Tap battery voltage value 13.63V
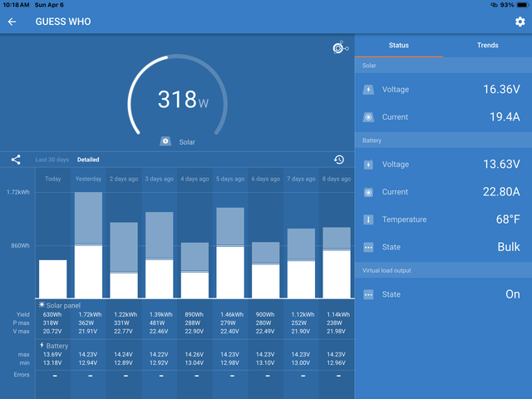Screen dimensions: 532x399 click(x=501, y=165)
